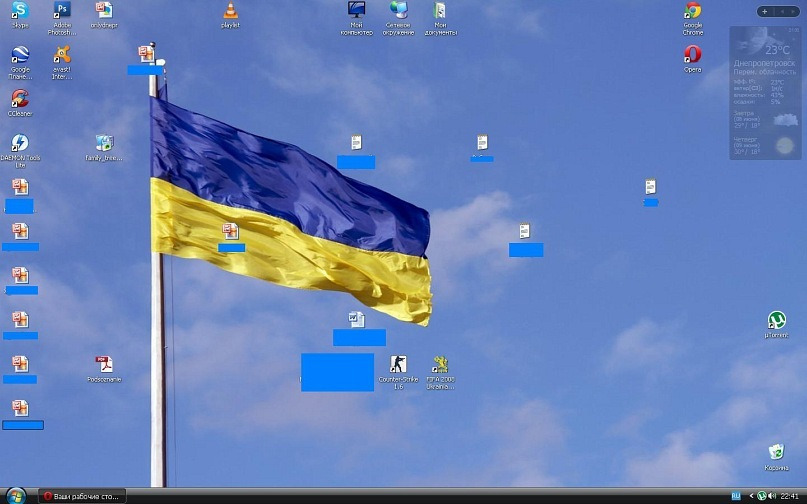Click the plus button on the gadget bar
This screenshot has width=807, height=504.
(765, 11)
